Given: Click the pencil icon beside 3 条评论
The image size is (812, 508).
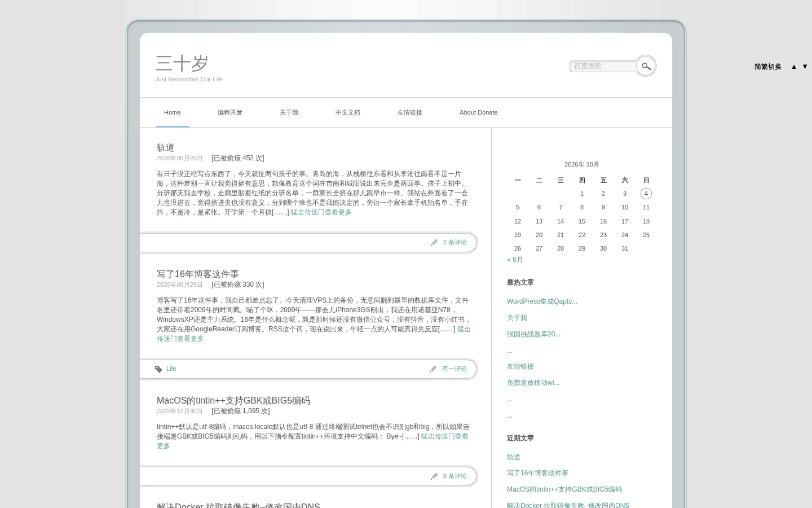Looking at the screenshot, I should pos(434,476).
